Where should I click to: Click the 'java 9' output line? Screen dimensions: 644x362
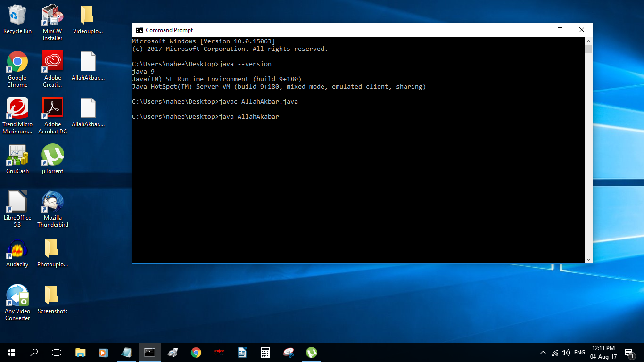pyautogui.click(x=143, y=71)
